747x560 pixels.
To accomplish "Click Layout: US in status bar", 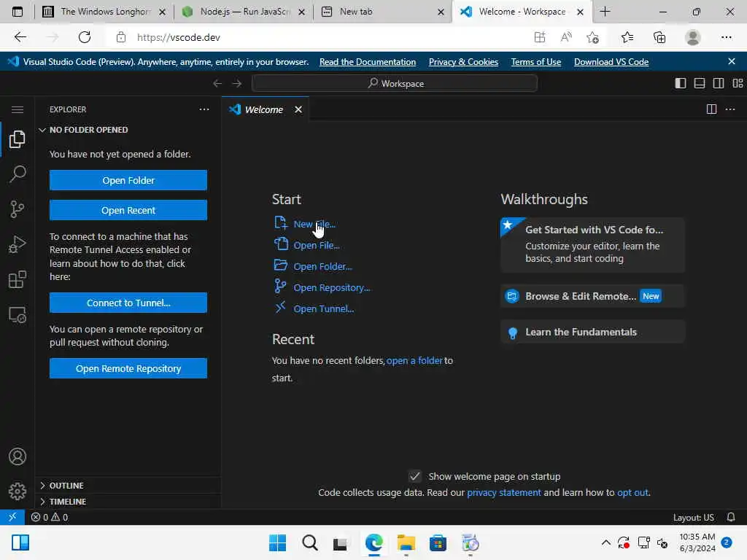I will pos(693,517).
